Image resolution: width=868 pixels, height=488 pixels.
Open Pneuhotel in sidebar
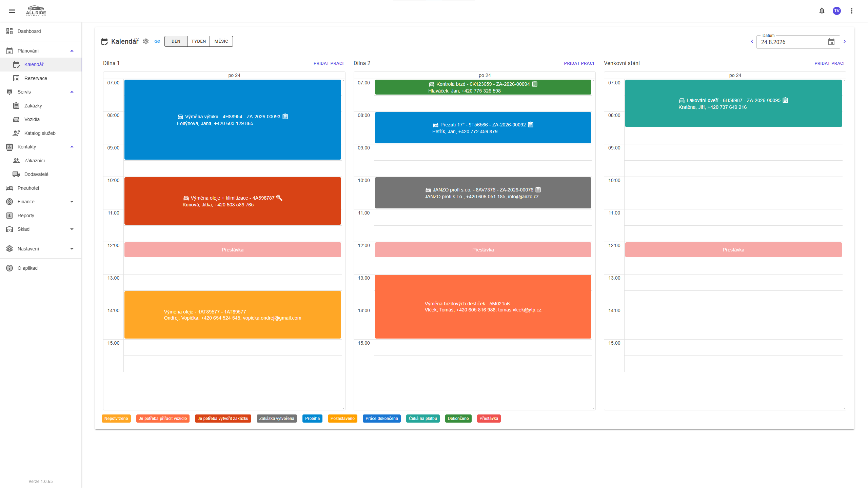point(41,188)
